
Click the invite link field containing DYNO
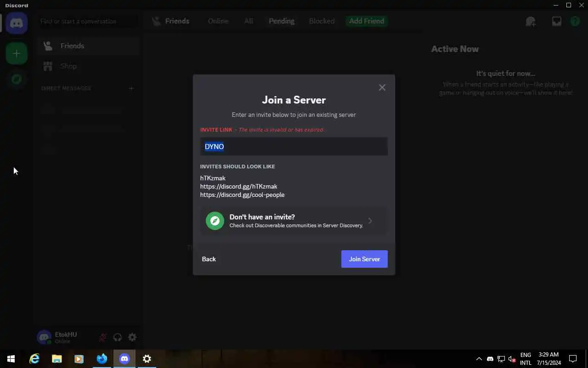click(294, 146)
